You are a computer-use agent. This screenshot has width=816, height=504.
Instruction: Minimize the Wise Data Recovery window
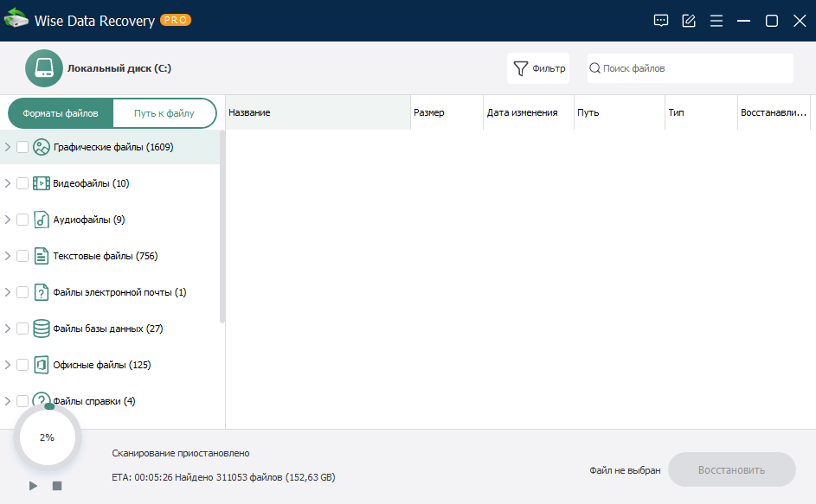click(743, 21)
